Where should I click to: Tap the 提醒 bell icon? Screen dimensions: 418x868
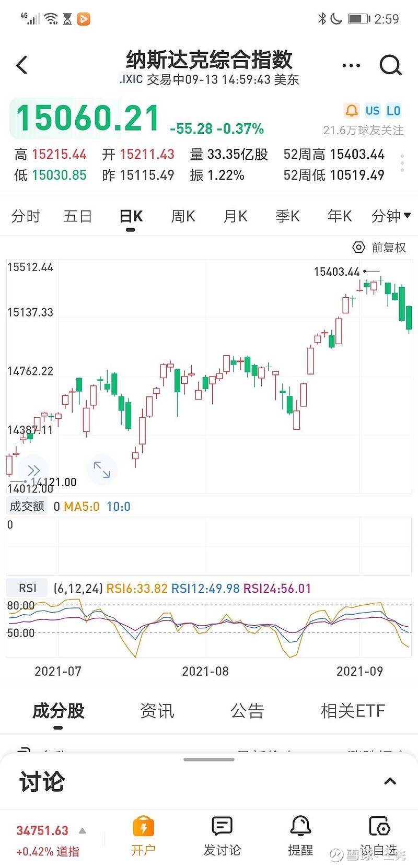coord(300,826)
